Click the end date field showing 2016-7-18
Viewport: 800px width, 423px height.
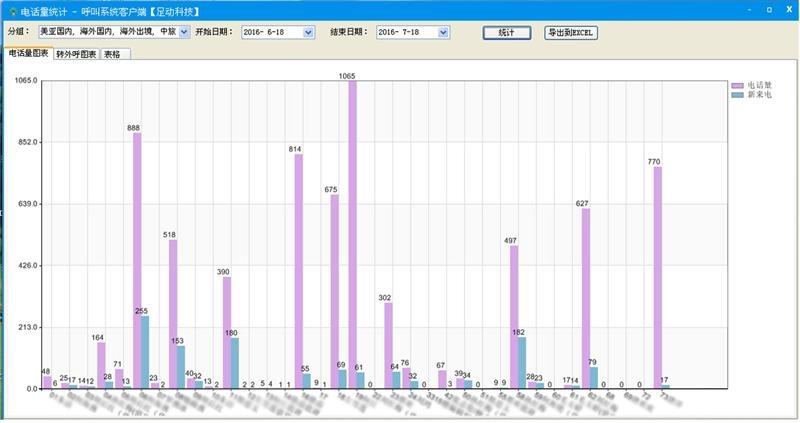405,32
